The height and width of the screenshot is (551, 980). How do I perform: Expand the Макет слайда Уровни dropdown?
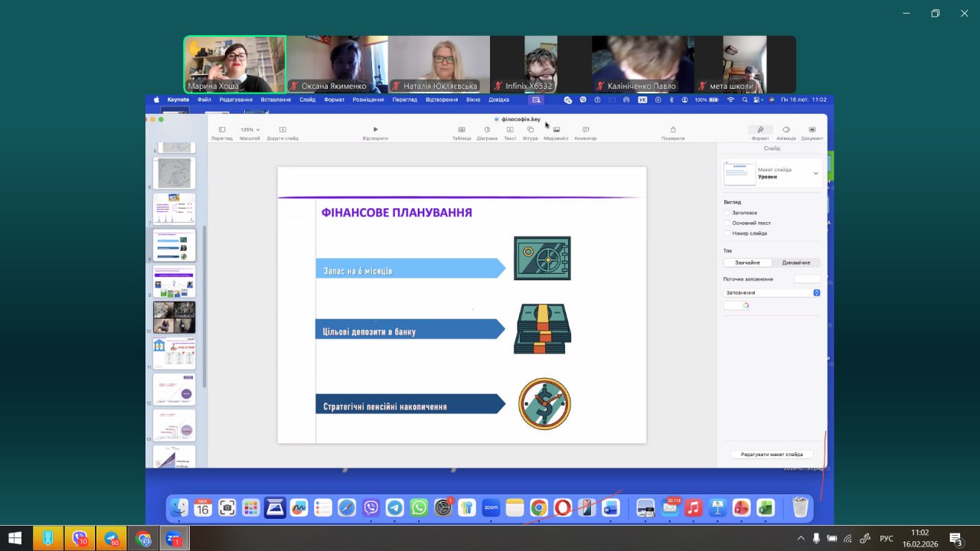pyautogui.click(x=815, y=174)
